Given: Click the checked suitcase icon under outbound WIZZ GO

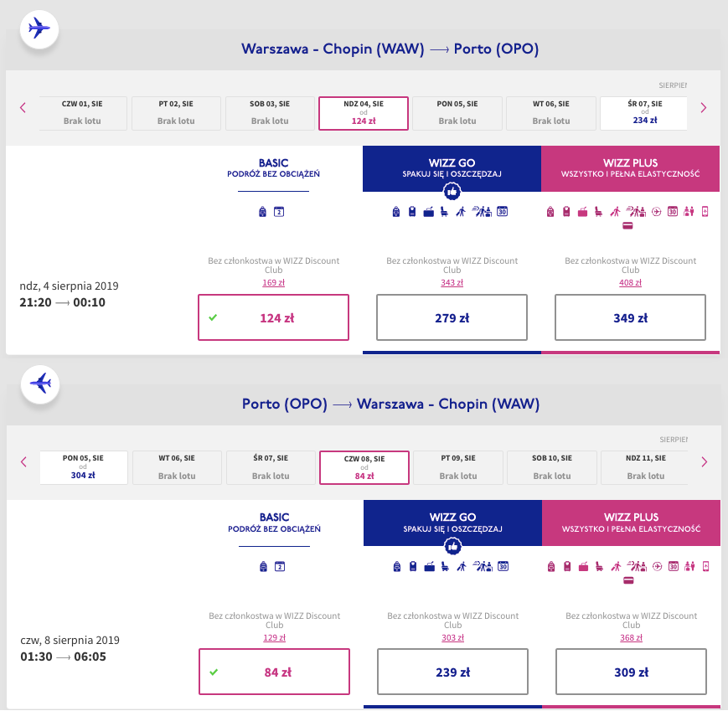Looking at the screenshot, I should pos(429,212).
